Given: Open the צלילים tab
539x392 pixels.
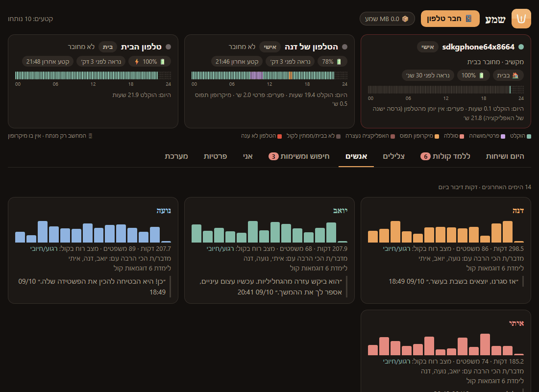Looking at the screenshot, I should [393, 156].
